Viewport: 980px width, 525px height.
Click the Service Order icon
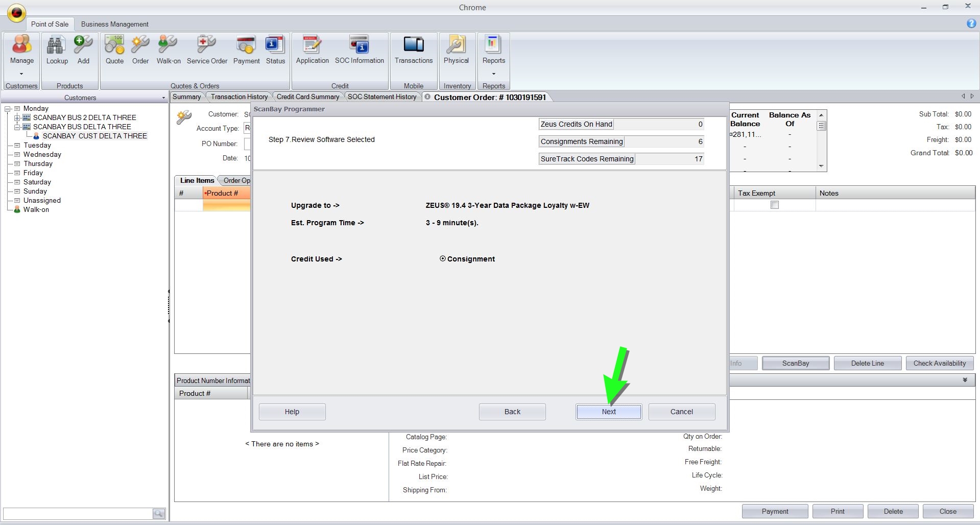pos(207,45)
